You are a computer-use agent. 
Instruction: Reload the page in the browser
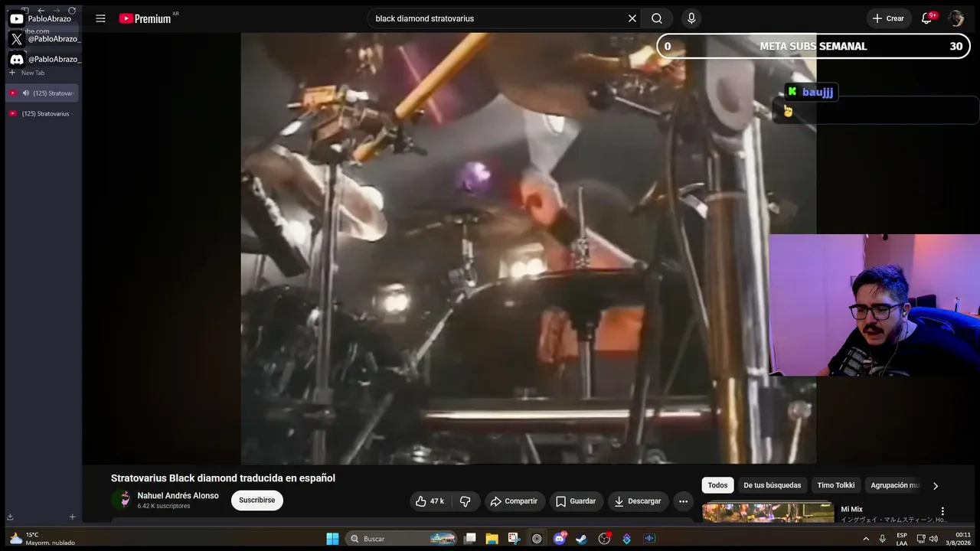72,11
